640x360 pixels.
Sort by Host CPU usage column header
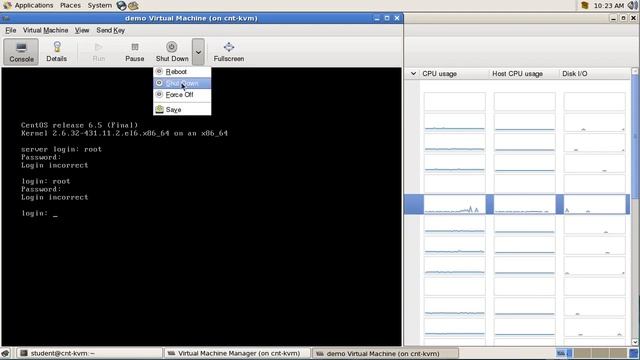point(524,74)
